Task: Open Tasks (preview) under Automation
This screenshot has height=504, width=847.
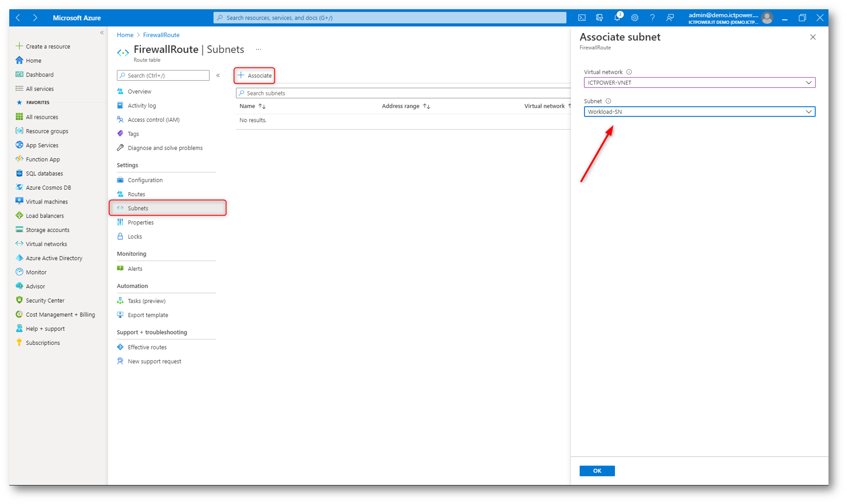Action: click(x=146, y=301)
